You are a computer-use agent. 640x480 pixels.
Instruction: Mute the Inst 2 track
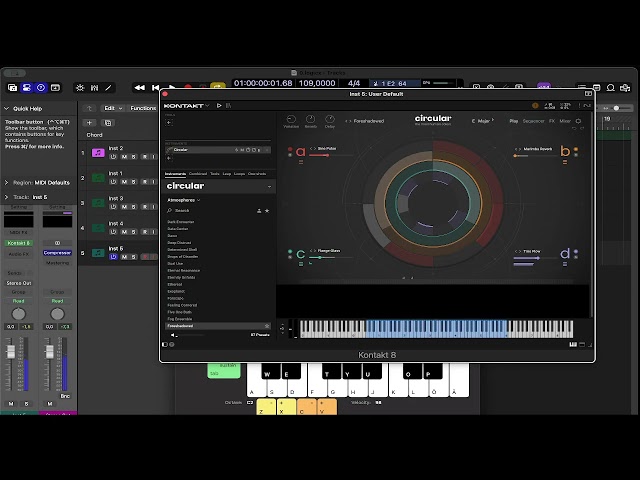(124, 157)
